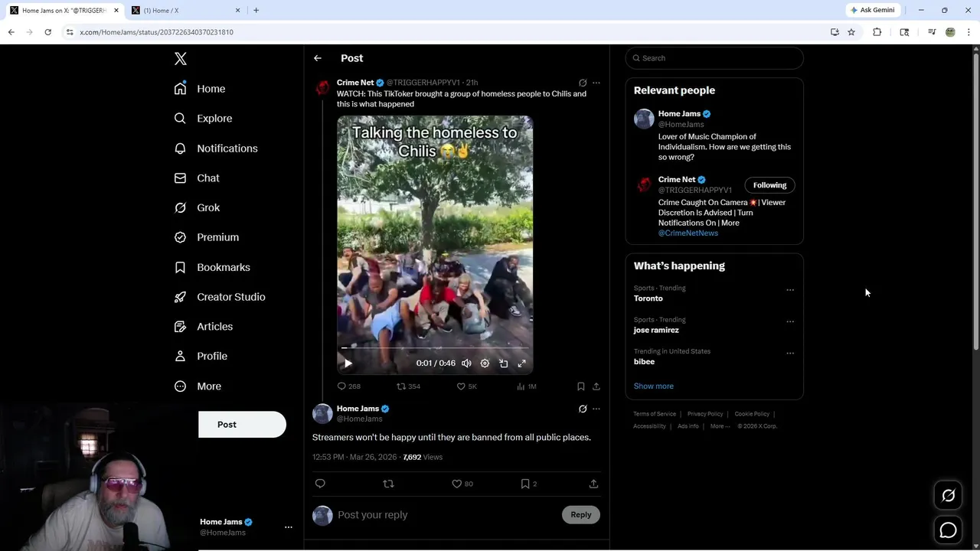Screen dimensions: 980x551
Task: Click the Reply button
Action: (x=581, y=515)
